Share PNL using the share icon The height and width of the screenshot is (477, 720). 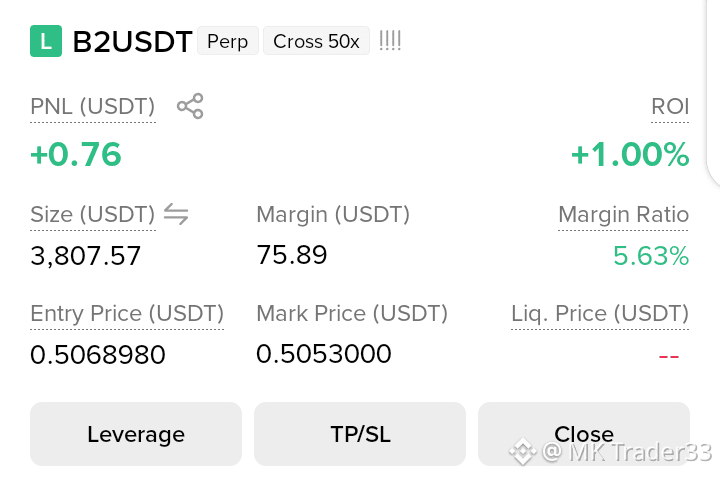190,106
